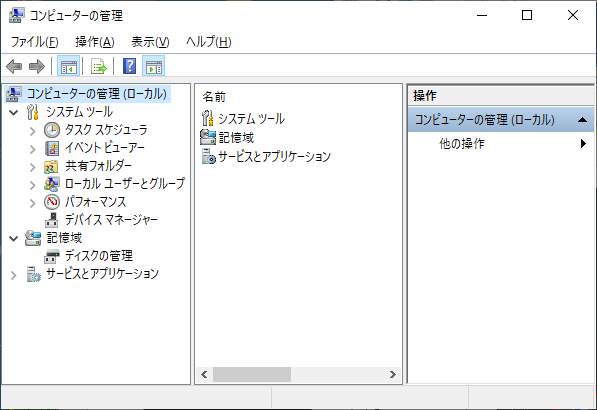
Task: Toggle the action pane show/hide icon
Action: coord(153,66)
